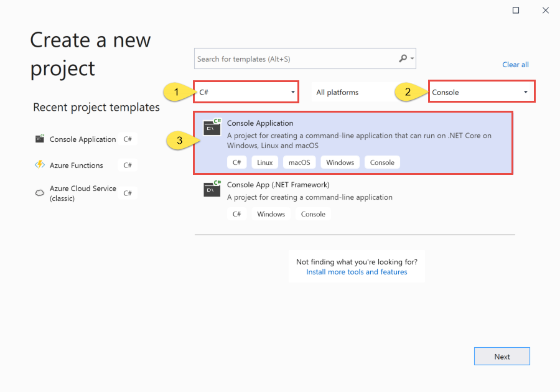Click the Azure Cloud Service cloud icon
560x392 pixels.
40,193
